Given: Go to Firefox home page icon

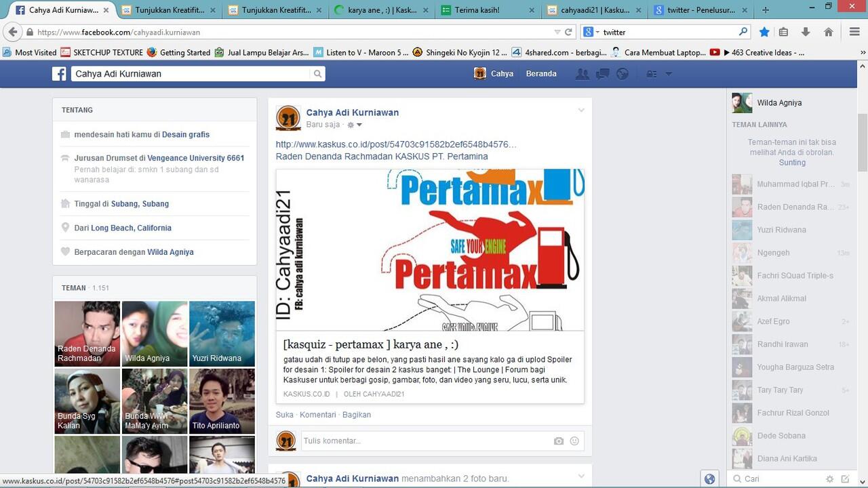Looking at the screenshot, I should click(828, 32).
